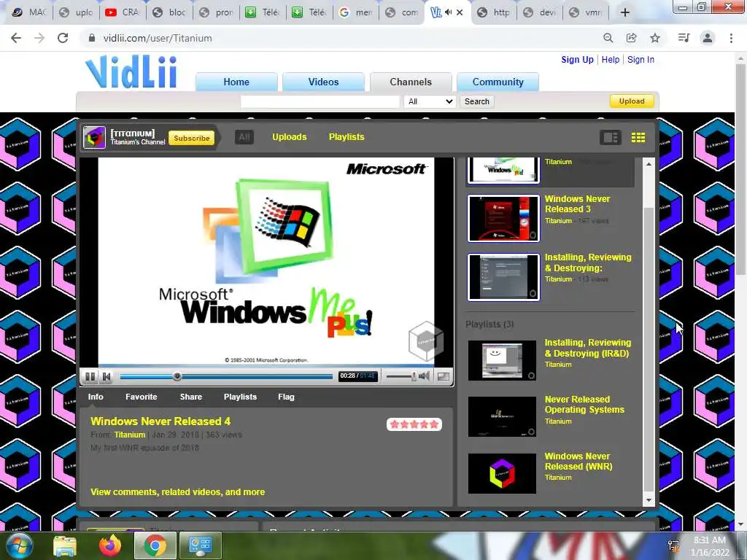Viewport: 747px width, 560px height.
Task: Click the video volume slider
Action: click(x=400, y=376)
